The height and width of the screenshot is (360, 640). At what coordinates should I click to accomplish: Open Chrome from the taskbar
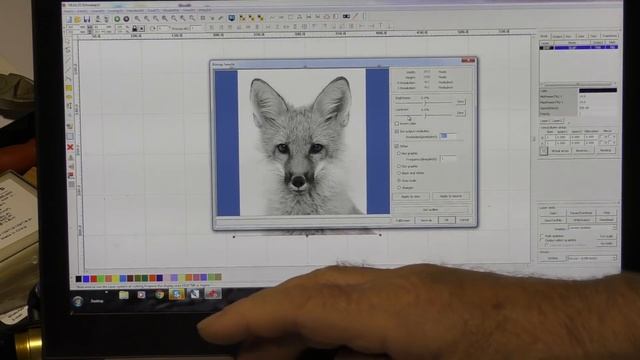pos(159,295)
